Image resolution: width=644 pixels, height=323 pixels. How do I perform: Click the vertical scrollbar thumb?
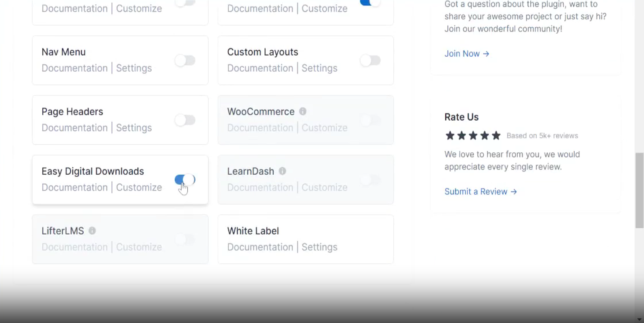tap(639, 190)
